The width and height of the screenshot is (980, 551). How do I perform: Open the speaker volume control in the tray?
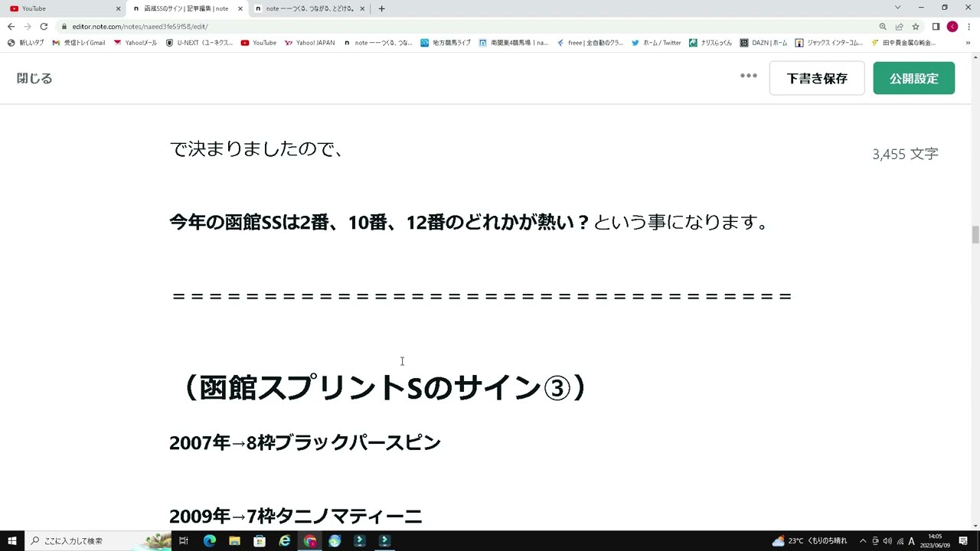889,540
